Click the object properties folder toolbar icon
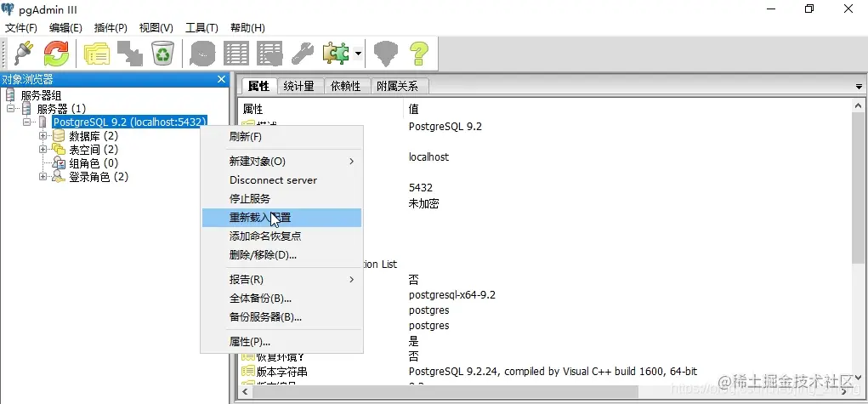The height and width of the screenshot is (404, 868). 97,54
